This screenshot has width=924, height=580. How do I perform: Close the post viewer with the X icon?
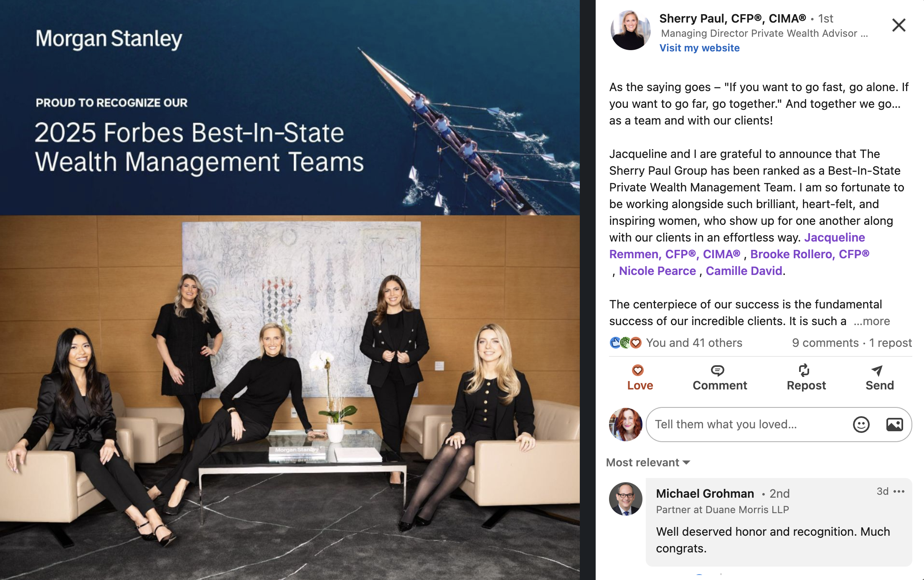point(899,25)
